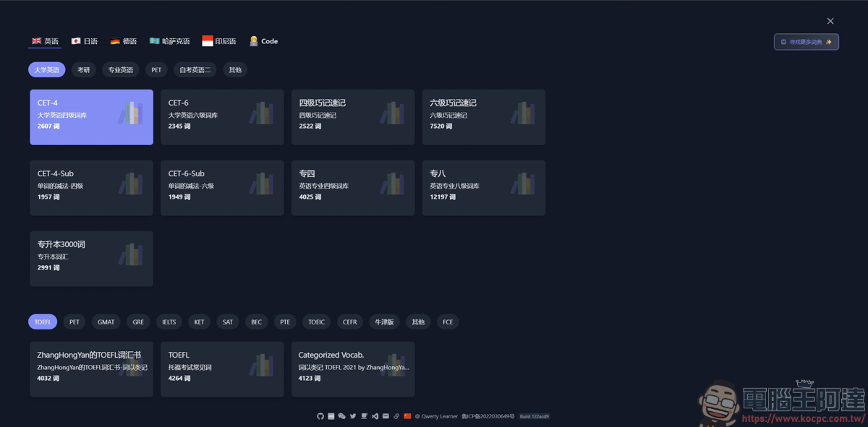Switch to 英语 language tab
Image resolution: width=868 pixels, height=427 pixels.
45,41
